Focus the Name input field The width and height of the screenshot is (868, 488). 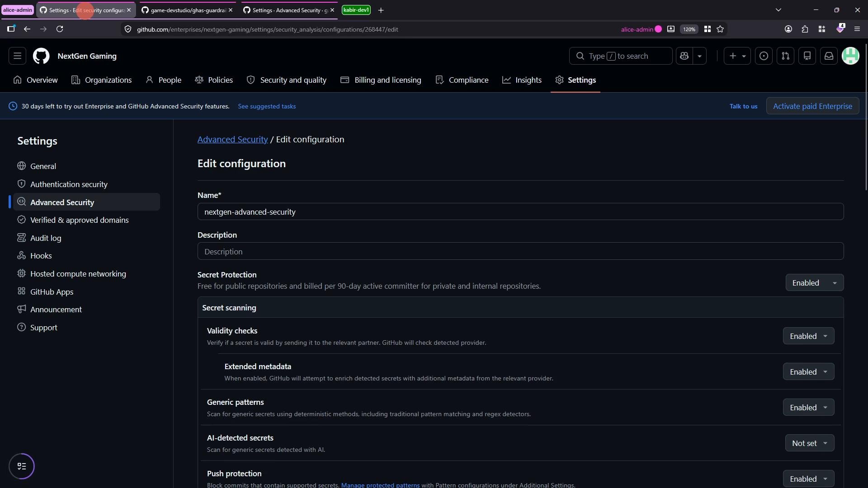pyautogui.click(x=520, y=212)
